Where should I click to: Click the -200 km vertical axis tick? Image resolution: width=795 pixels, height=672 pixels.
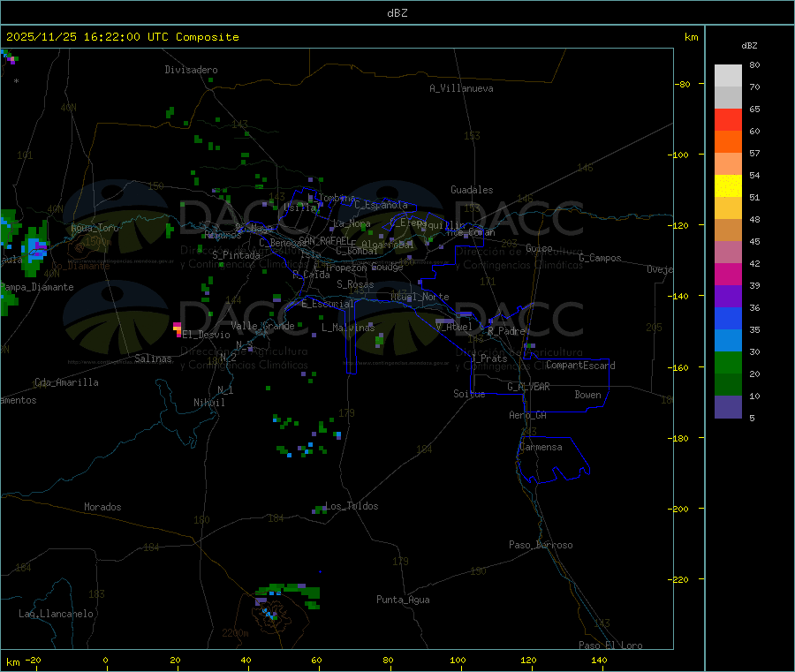(679, 509)
